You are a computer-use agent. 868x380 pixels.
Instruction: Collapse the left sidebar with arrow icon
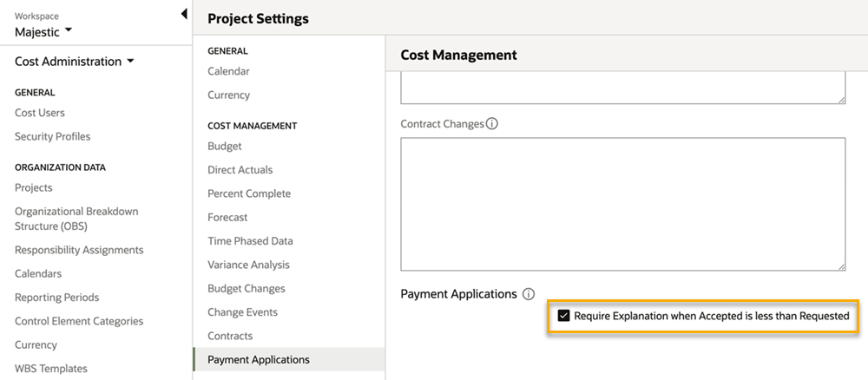[184, 14]
